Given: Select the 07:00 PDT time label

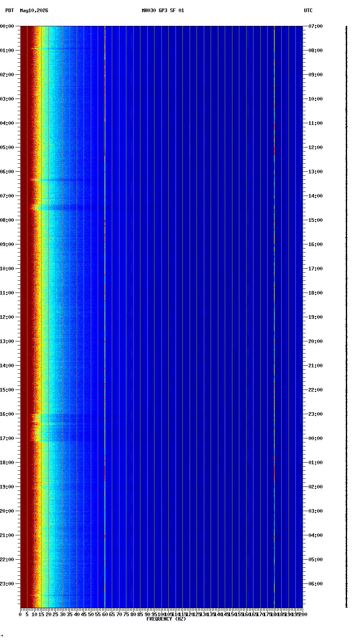Looking at the screenshot, I should (7, 196).
